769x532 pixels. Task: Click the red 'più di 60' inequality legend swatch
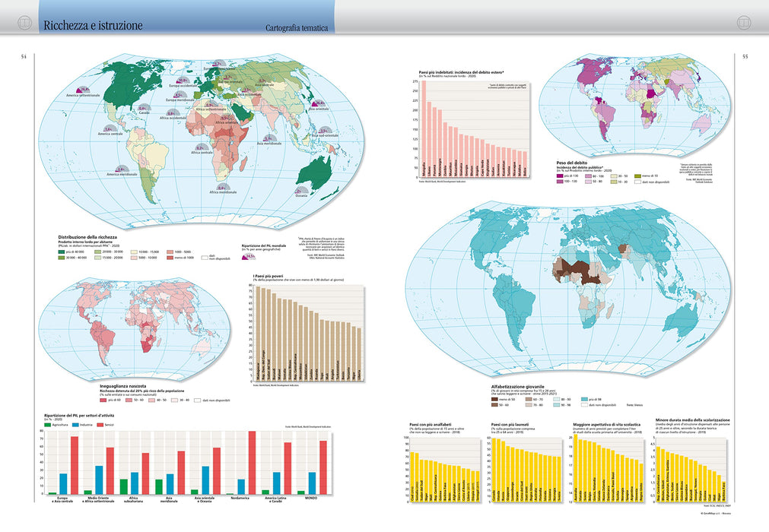click(103, 401)
